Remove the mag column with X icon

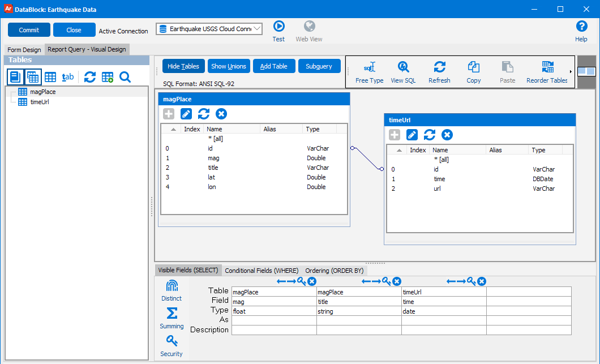[312, 281]
